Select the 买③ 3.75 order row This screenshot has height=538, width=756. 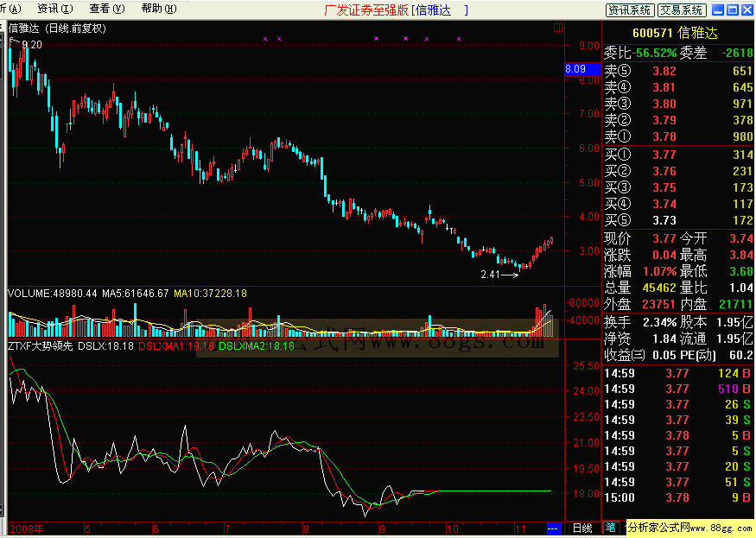pos(678,187)
